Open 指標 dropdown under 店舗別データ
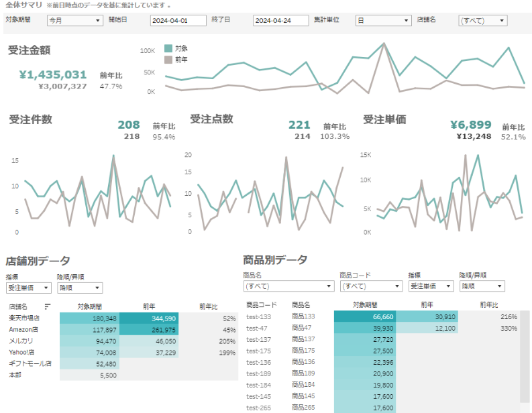The image size is (532, 413). point(28,288)
